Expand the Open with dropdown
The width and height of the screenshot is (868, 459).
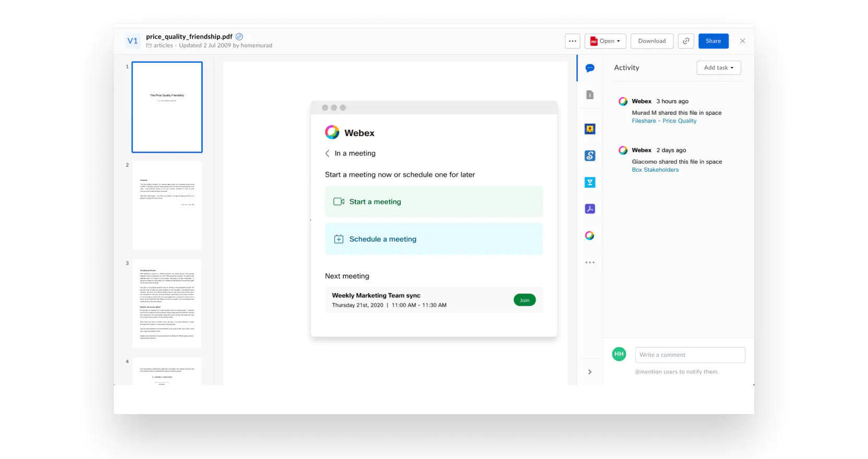pos(605,41)
